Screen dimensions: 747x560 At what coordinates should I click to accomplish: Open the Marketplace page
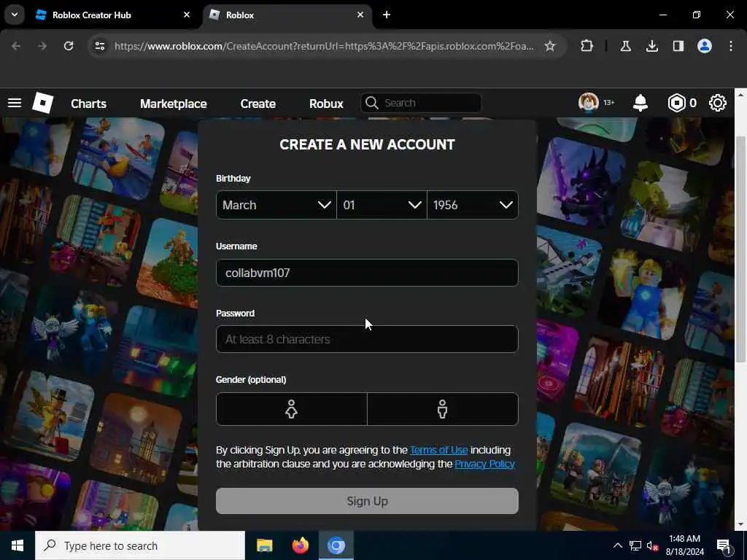174,104
